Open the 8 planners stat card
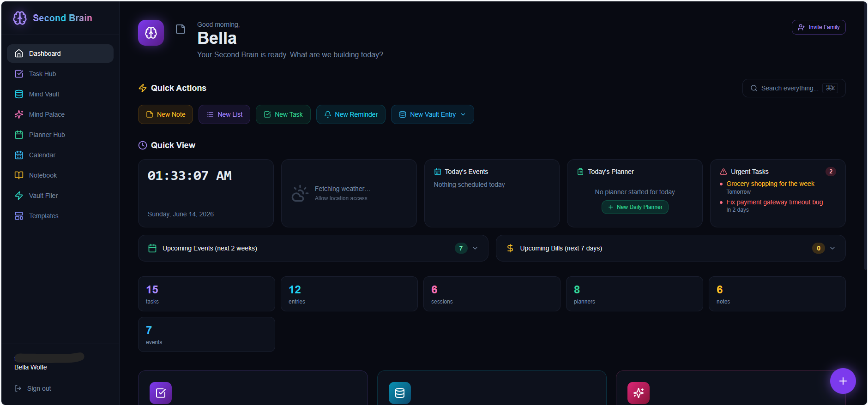Viewport: 868px width, 405px height. click(x=634, y=294)
